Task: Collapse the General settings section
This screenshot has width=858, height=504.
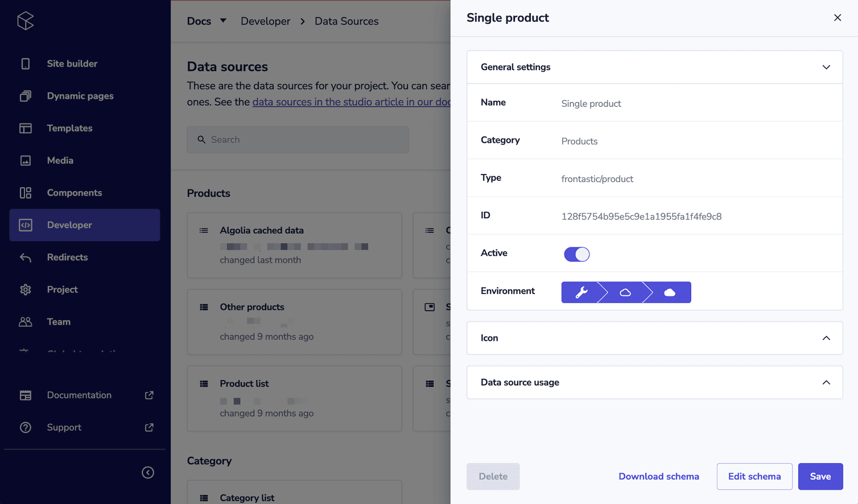Action: (x=826, y=67)
